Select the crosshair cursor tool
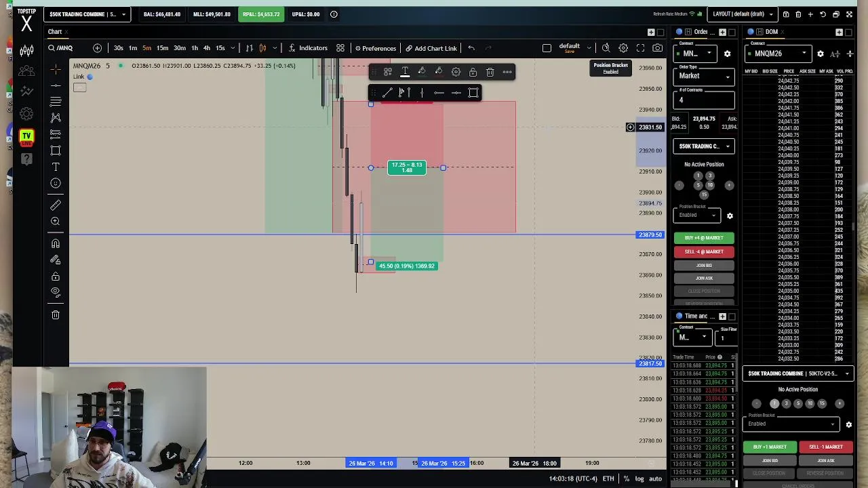This screenshot has height=488, width=868. point(56,68)
